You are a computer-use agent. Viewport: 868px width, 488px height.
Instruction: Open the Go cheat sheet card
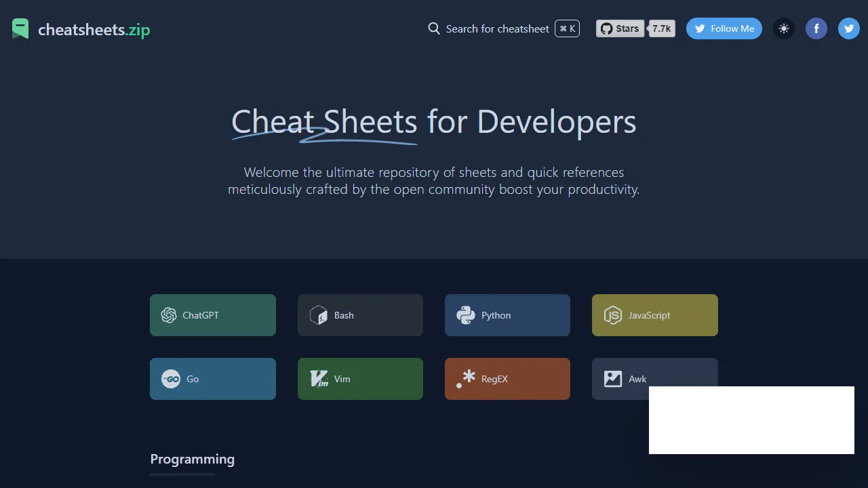213,379
